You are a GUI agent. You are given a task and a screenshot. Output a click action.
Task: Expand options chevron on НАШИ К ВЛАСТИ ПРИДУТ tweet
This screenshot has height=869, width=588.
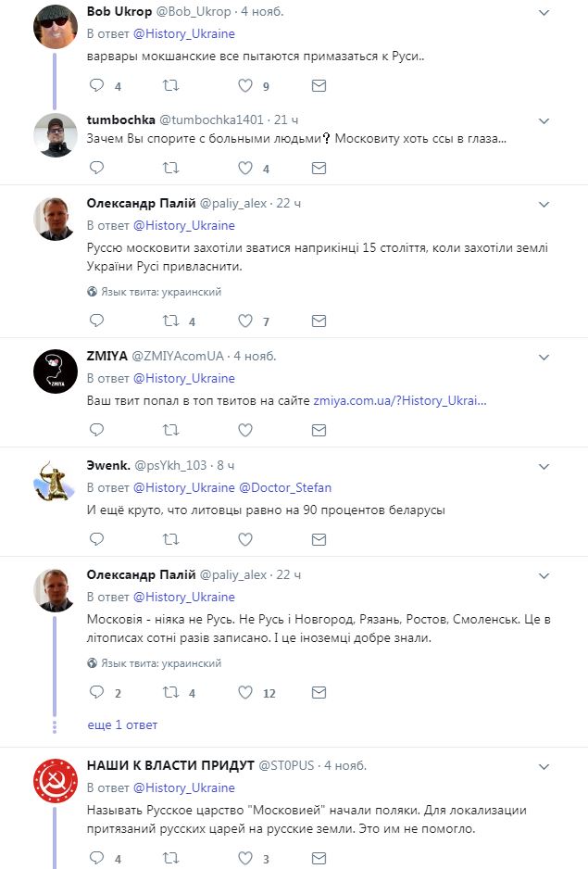tap(544, 766)
